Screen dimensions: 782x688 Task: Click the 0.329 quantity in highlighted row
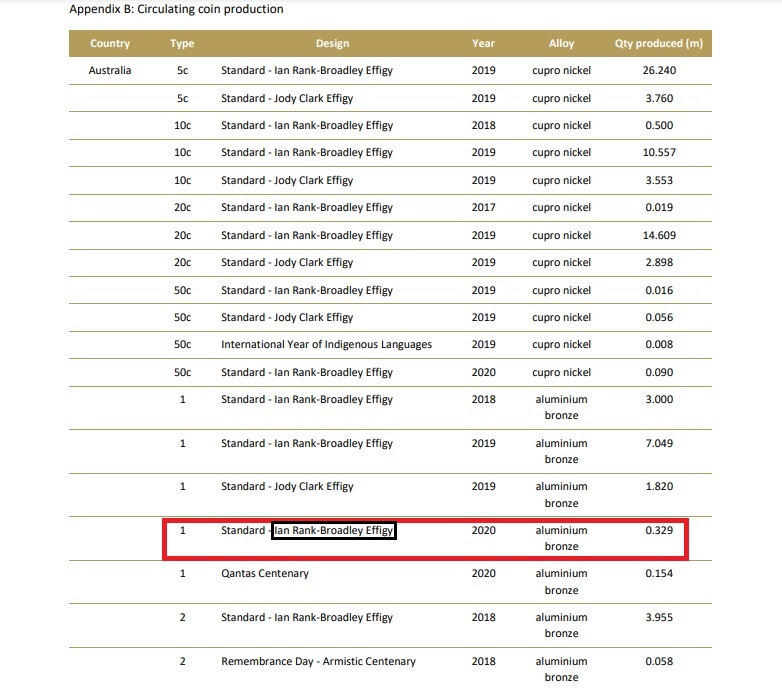[659, 530]
